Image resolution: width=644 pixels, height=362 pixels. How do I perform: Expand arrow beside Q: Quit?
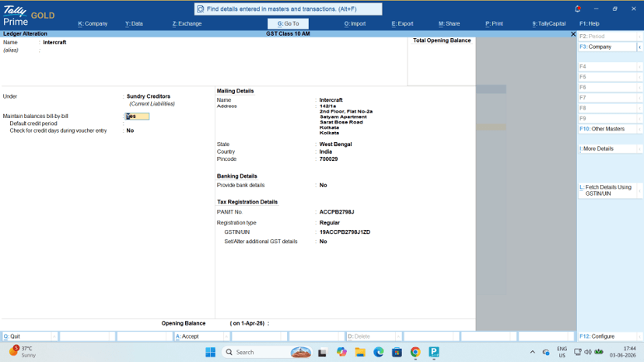coord(54,336)
